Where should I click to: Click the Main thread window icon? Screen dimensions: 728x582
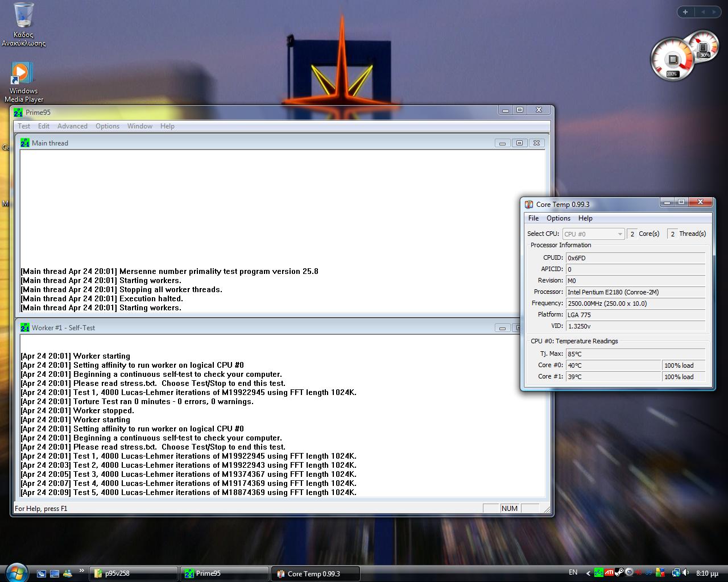coord(25,143)
